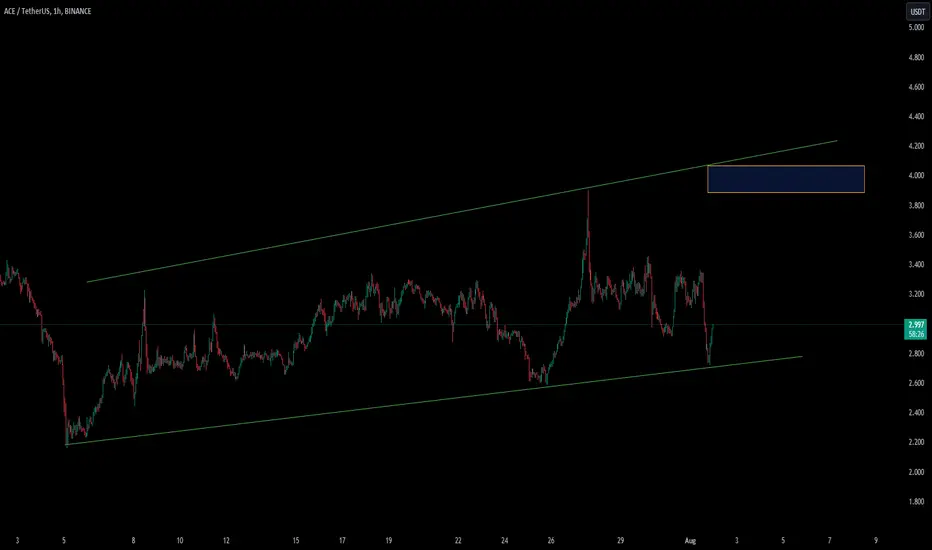Click the date 15 on time axis
The height and width of the screenshot is (550, 932).
coord(295,540)
